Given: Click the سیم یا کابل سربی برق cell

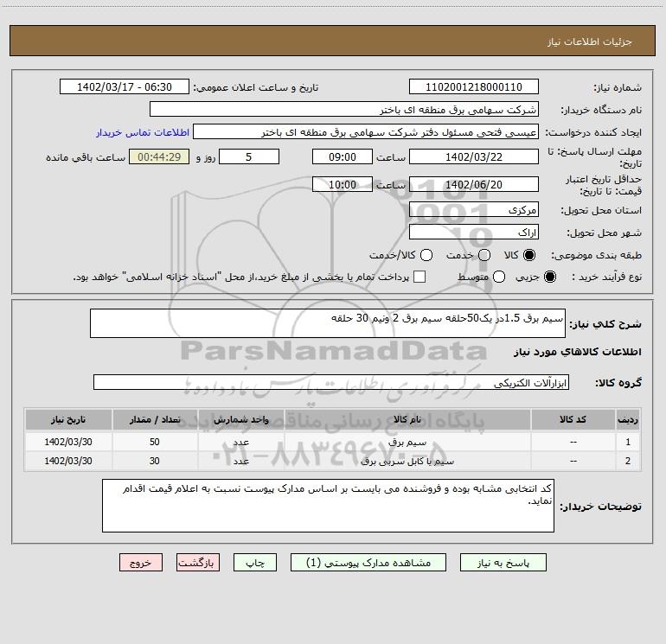Looking at the screenshot, I should [407, 461].
